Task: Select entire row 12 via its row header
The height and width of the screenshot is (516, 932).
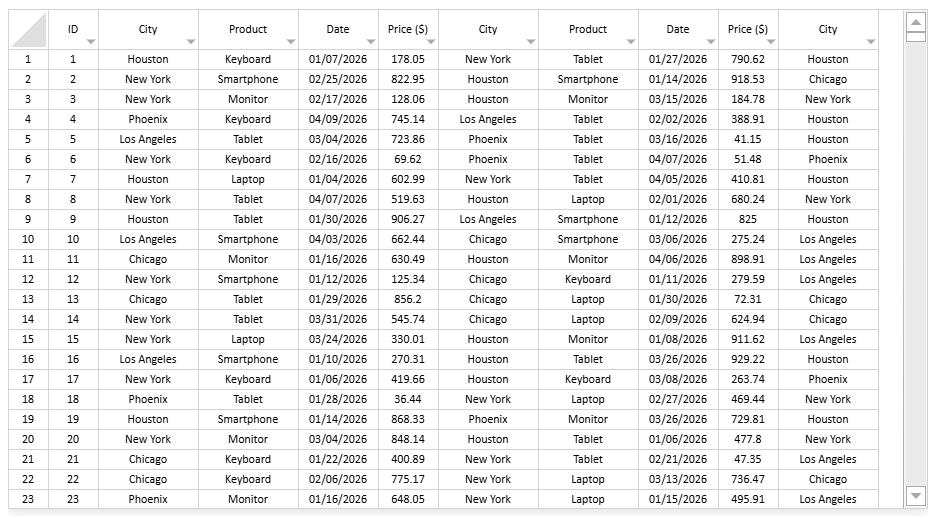Action: 28,279
